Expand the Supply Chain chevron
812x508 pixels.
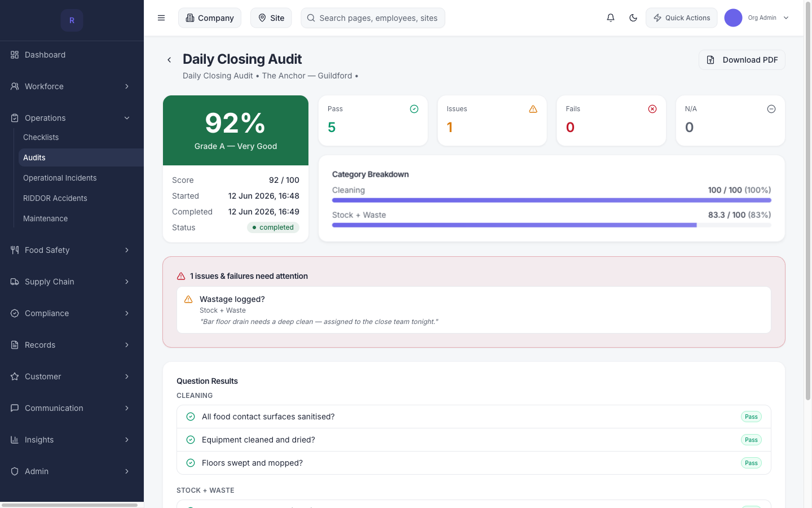point(127,282)
